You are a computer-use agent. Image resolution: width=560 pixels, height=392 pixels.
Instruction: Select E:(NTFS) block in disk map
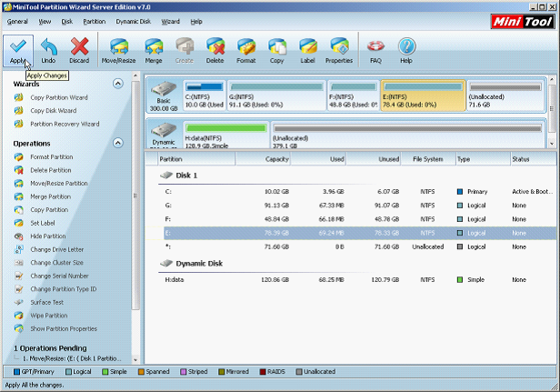pos(424,95)
